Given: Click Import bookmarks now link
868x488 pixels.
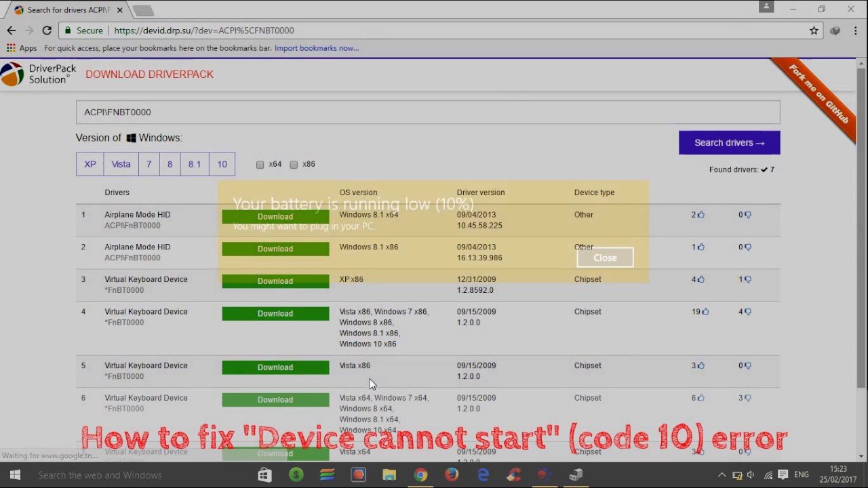Looking at the screenshot, I should coord(317,48).
